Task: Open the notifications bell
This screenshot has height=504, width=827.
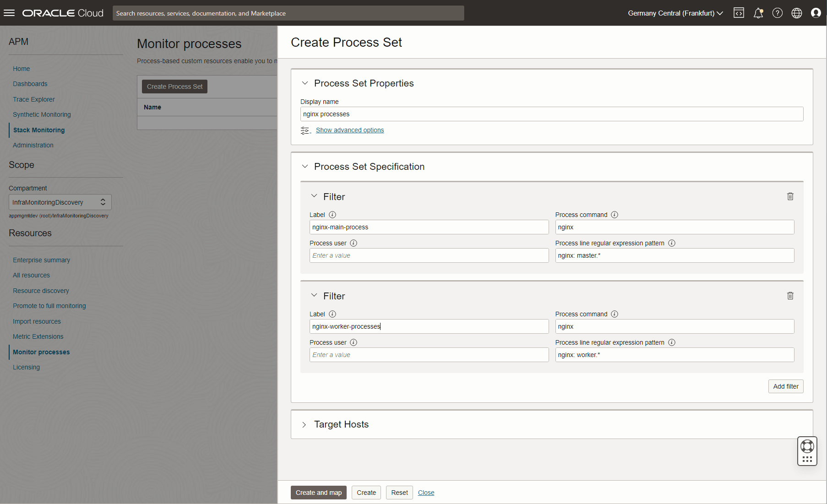Action: tap(758, 13)
